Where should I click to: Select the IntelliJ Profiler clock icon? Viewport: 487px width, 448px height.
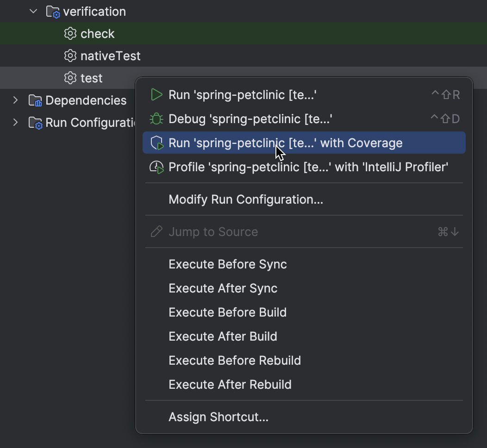point(156,167)
